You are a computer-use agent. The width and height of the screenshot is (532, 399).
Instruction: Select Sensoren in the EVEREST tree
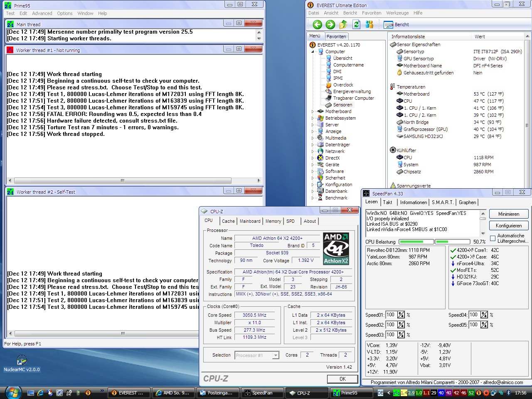pyautogui.click(x=342, y=105)
